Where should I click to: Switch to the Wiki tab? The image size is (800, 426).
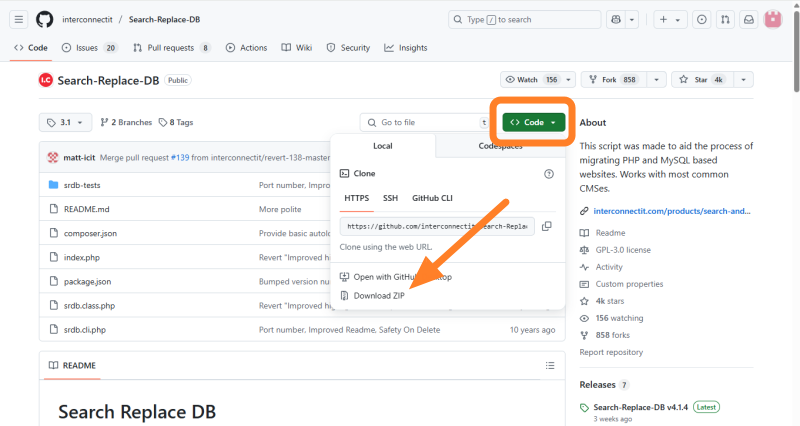(297, 47)
